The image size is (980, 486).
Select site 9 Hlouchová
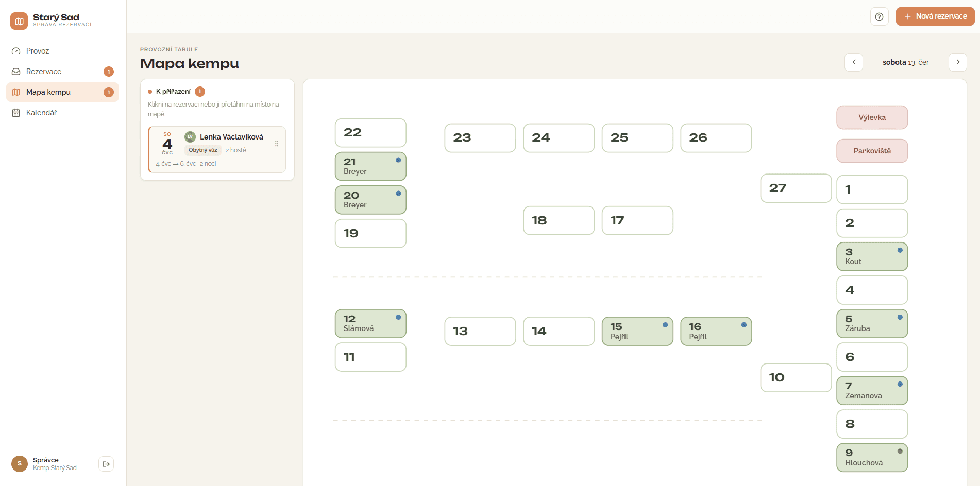click(872, 457)
